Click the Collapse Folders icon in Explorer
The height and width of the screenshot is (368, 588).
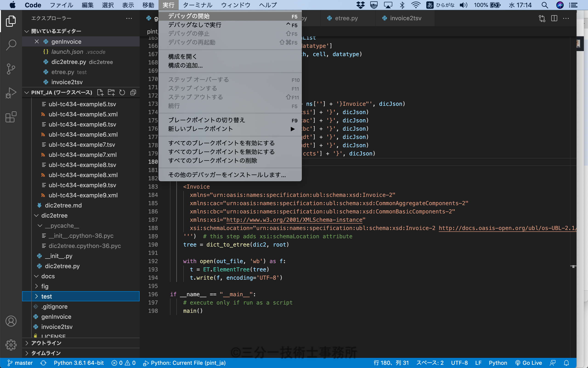(x=133, y=92)
